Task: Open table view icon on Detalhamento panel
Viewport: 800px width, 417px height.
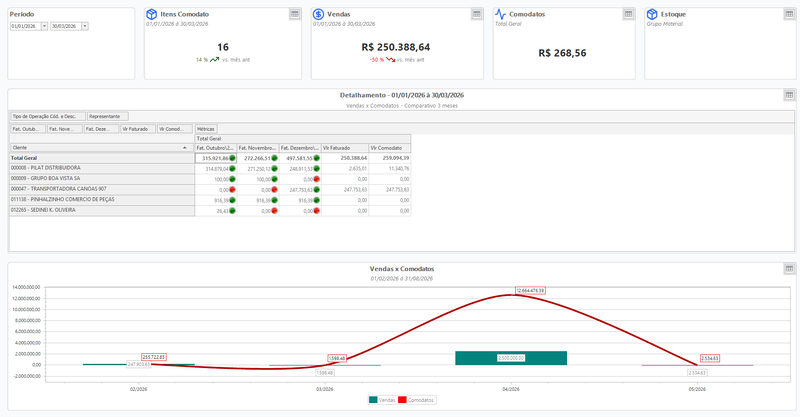Action: pyautogui.click(x=789, y=95)
